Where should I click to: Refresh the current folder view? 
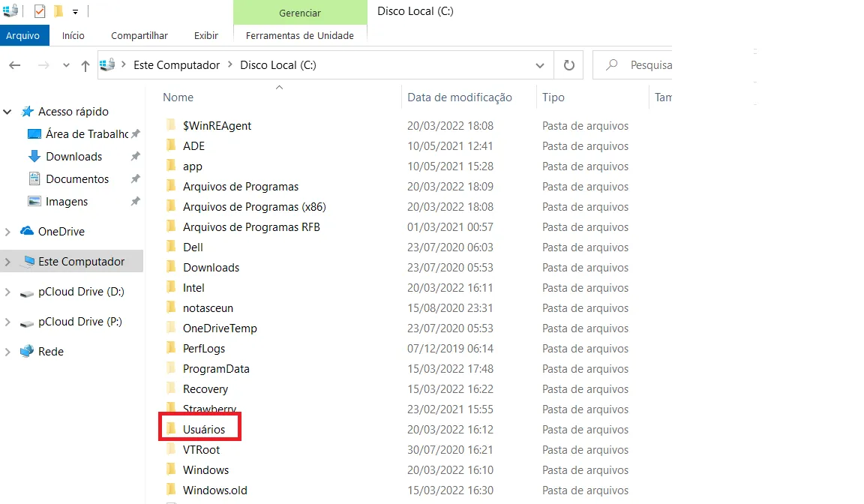569,65
